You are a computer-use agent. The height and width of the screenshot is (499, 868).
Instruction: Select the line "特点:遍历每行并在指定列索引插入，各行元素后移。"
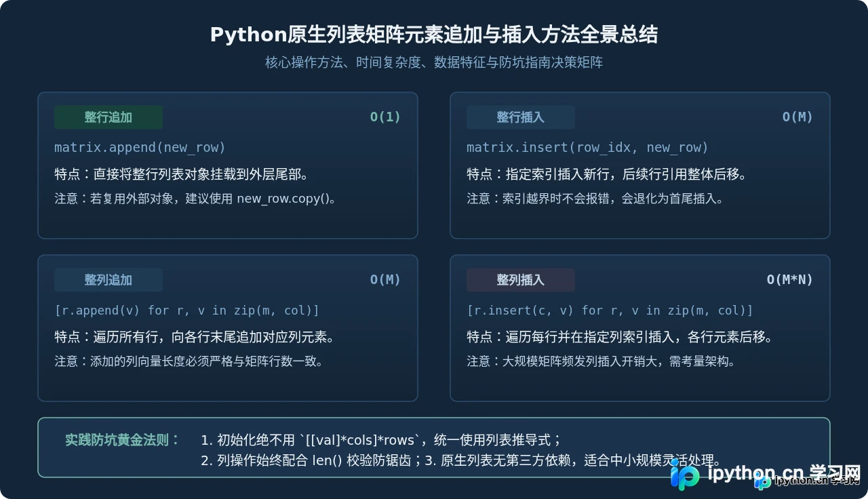620,337
